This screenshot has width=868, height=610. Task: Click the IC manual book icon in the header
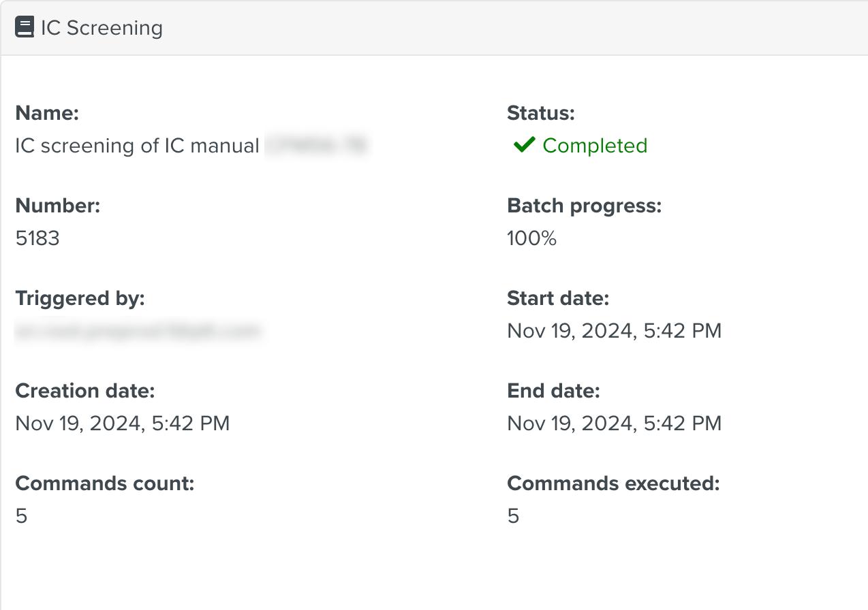point(25,26)
